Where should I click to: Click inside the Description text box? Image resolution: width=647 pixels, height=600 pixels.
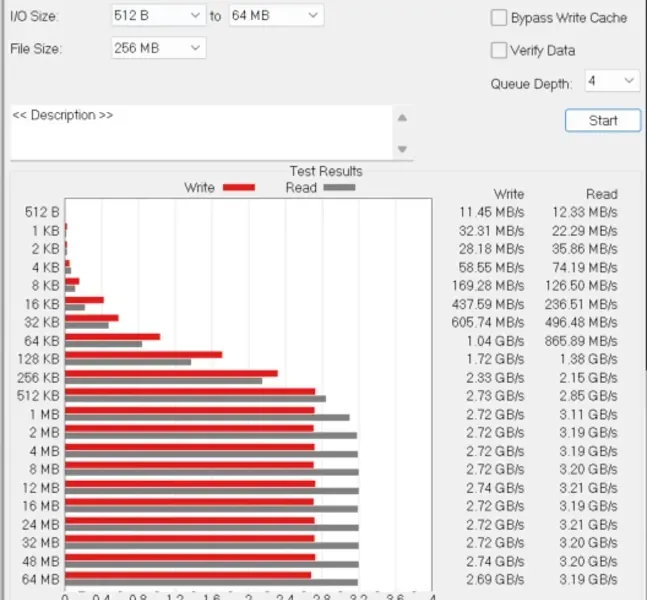201,132
